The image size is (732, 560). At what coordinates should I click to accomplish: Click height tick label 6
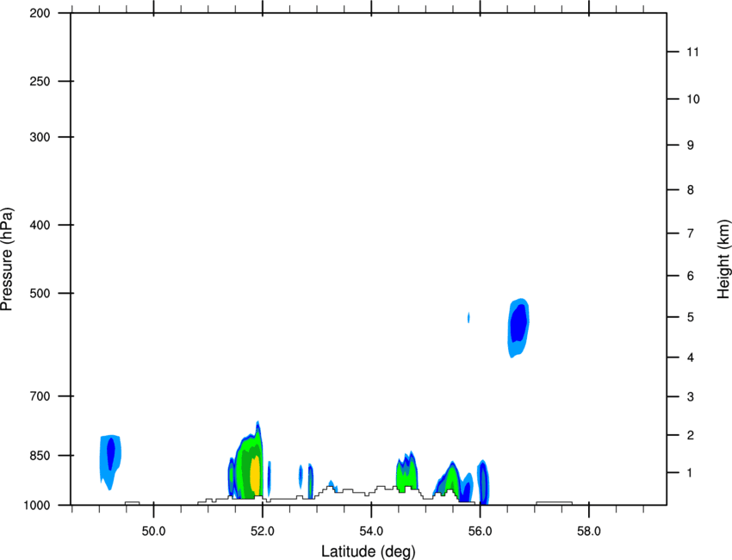(x=690, y=276)
